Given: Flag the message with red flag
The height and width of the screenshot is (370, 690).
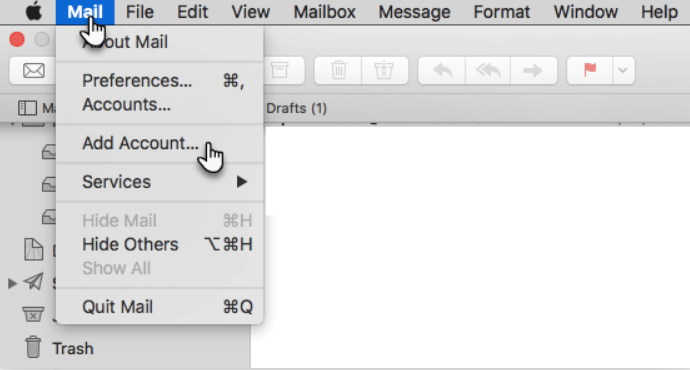Looking at the screenshot, I should point(590,70).
